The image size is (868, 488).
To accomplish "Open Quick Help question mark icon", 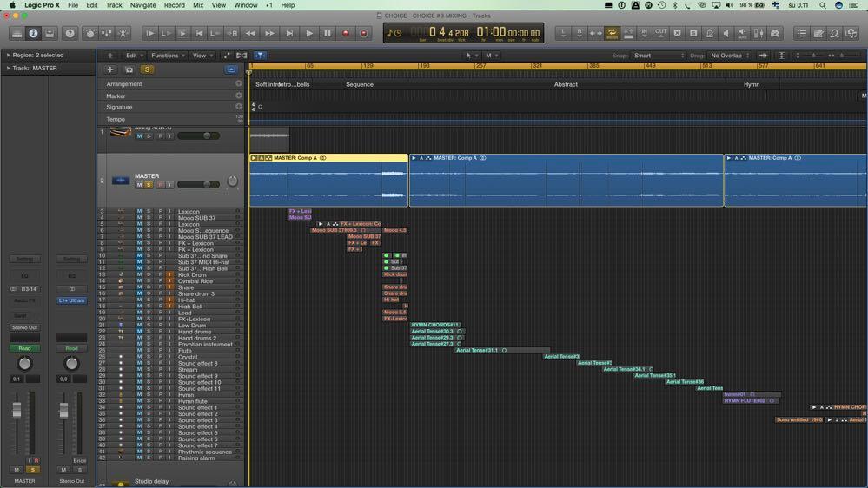I will [70, 33].
